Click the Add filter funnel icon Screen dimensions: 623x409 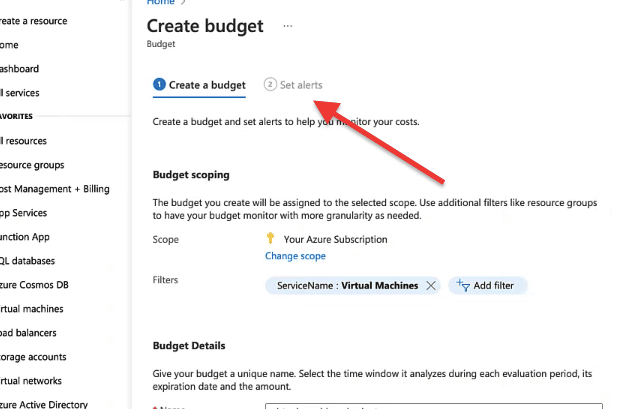pos(463,285)
